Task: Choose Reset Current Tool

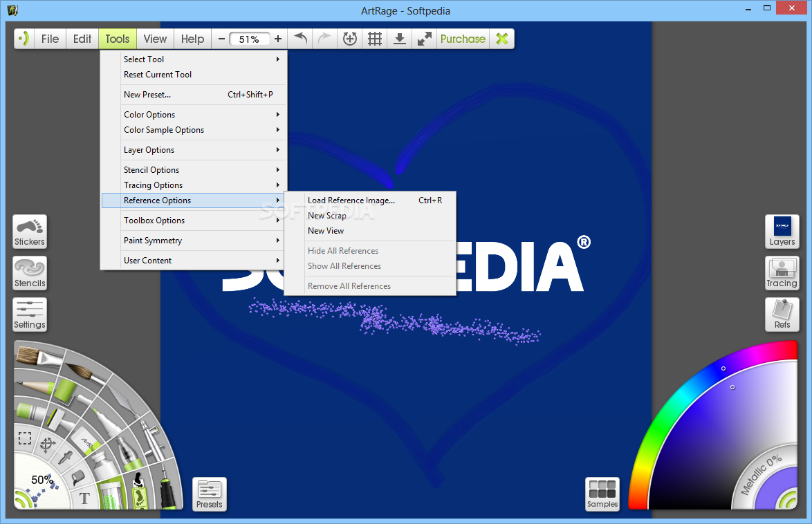Action: pos(194,75)
